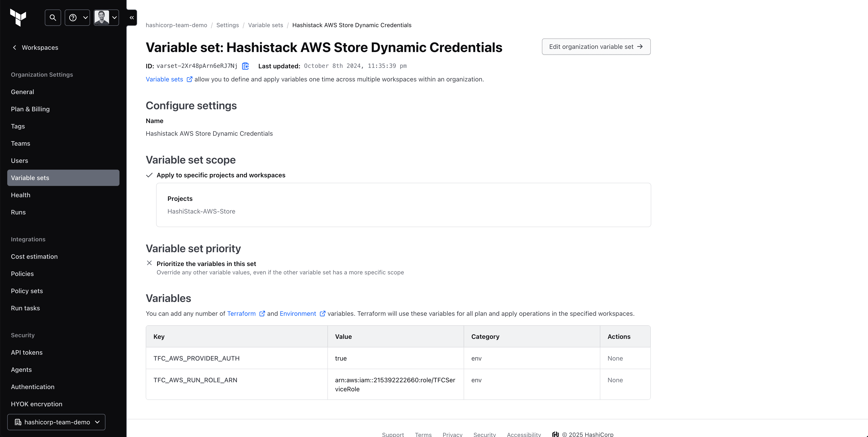Open Environment variables docs via external link icon
Image resolution: width=868 pixels, height=437 pixels.
click(x=322, y=313)
